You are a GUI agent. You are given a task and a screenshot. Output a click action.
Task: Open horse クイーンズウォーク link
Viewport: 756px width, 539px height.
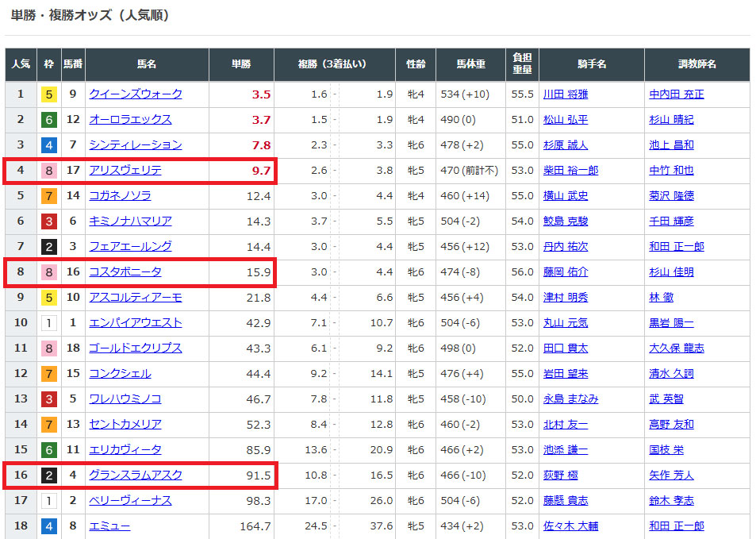(x=136, y=94)
